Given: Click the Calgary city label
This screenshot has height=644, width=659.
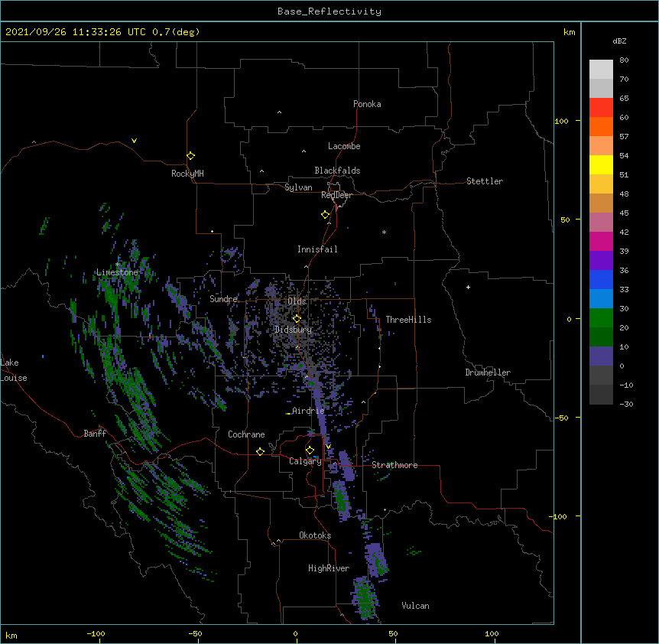Looking at the screenshot, I should [305, 461].
